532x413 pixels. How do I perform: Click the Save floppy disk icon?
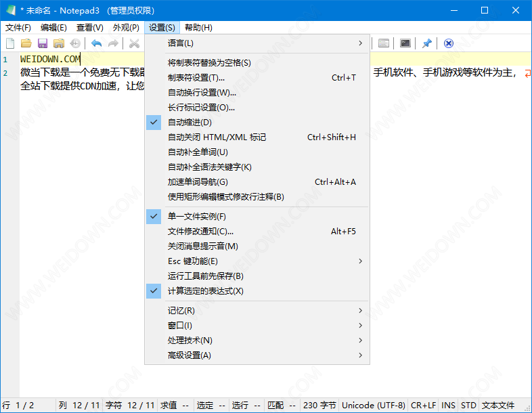[43, 43]
